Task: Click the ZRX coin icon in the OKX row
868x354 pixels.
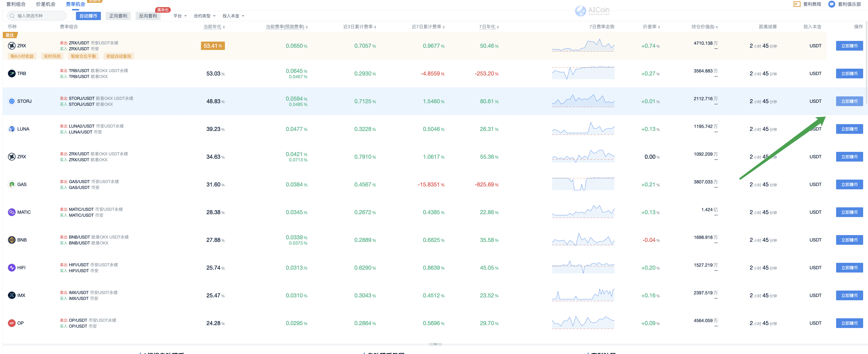Action: click(12, 157)
